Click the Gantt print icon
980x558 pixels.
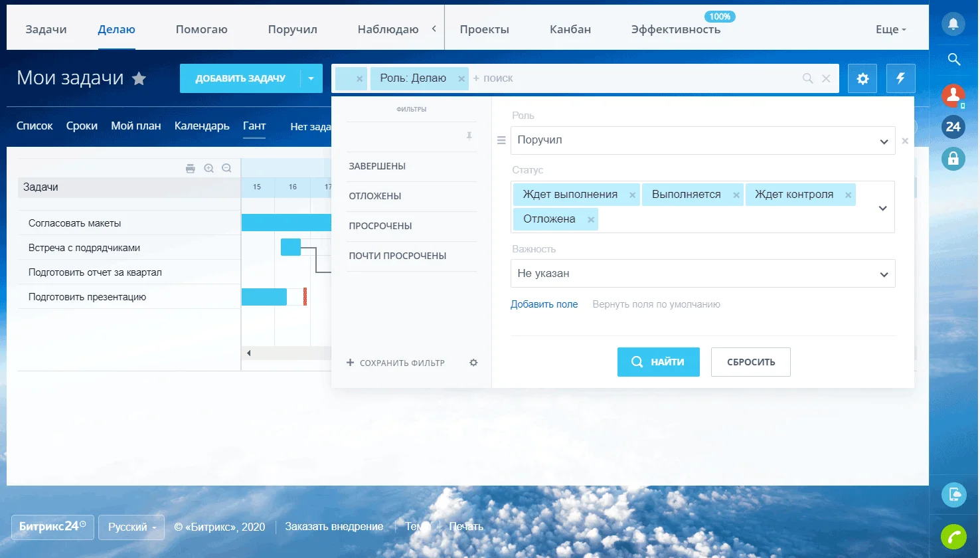191,169
